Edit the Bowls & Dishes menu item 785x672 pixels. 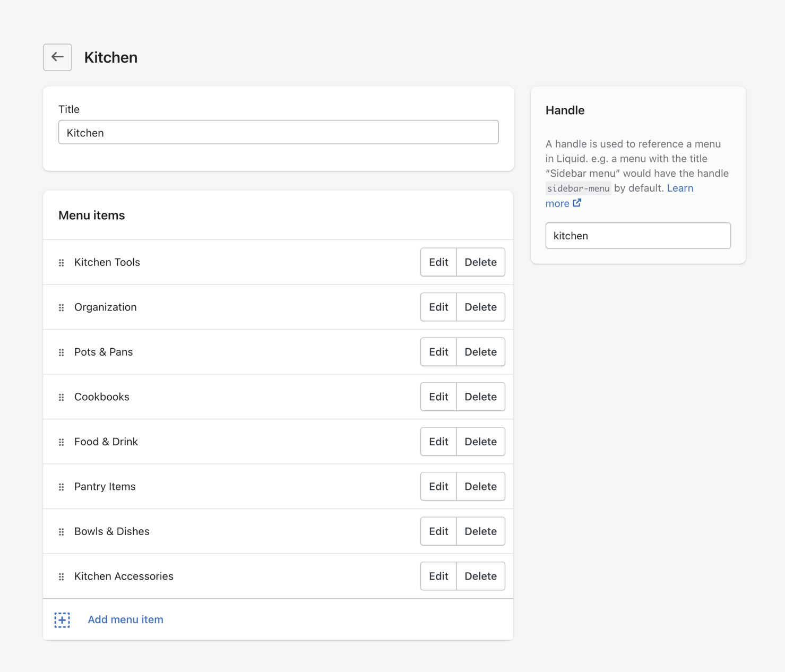tap(438, 531)
